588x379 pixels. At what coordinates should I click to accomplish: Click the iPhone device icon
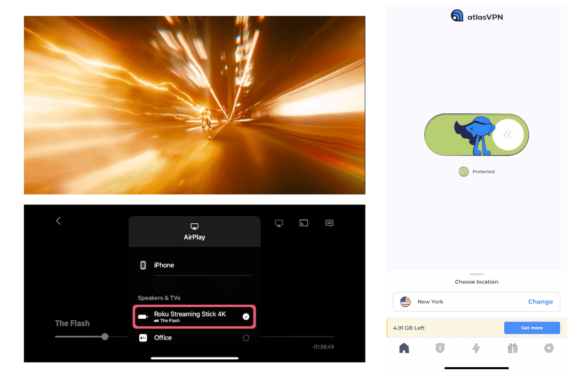143,265
